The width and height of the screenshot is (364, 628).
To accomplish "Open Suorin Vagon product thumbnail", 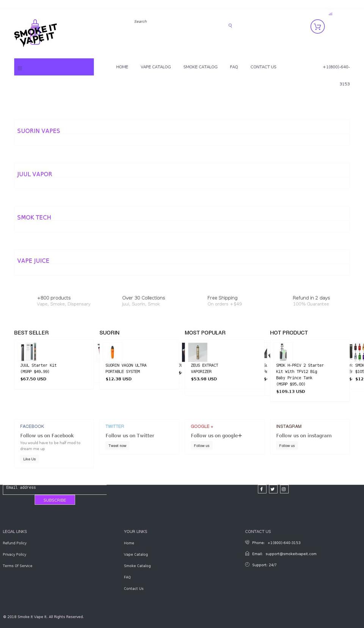I will pos(112,352).
